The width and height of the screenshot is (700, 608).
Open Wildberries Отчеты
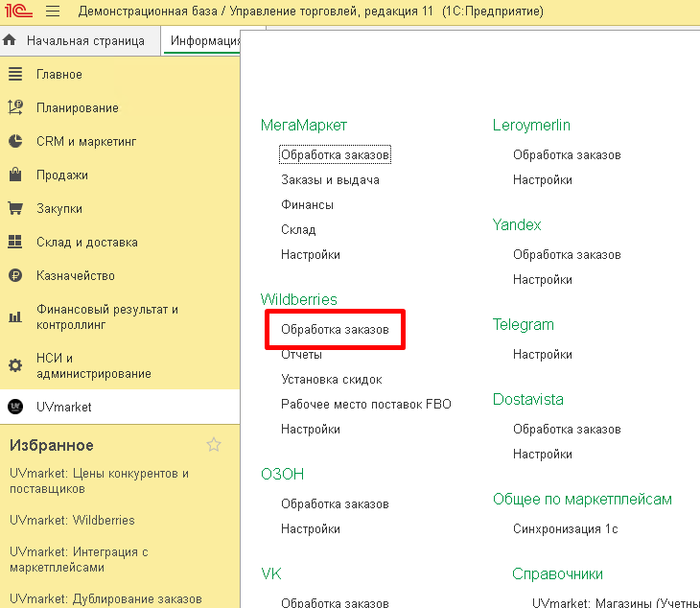301,354
